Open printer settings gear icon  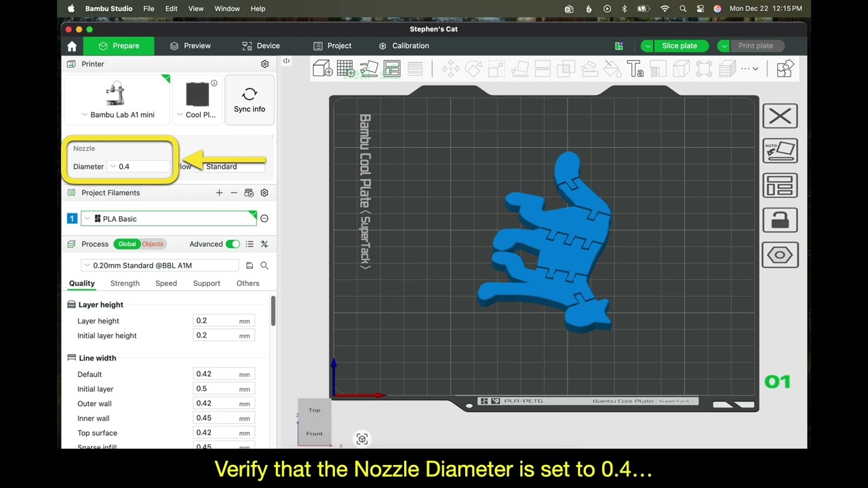coord(264,64)
